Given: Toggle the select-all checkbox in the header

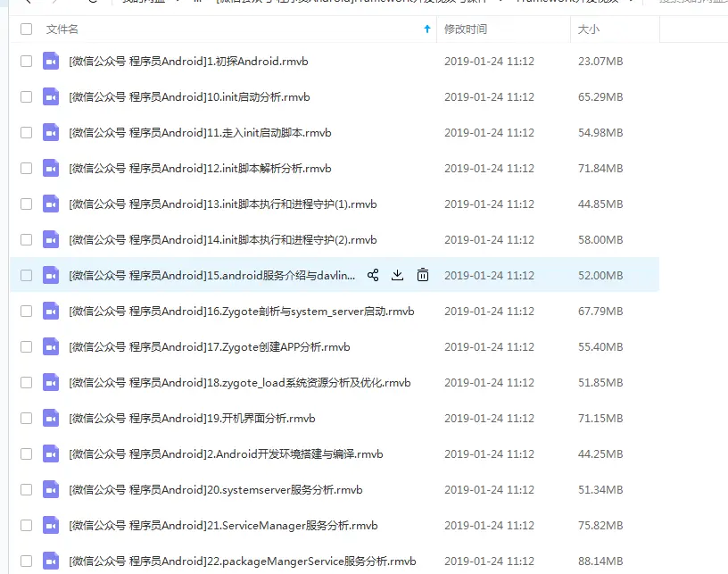Looking at the screenshot, I should click(x=26, y=29).
